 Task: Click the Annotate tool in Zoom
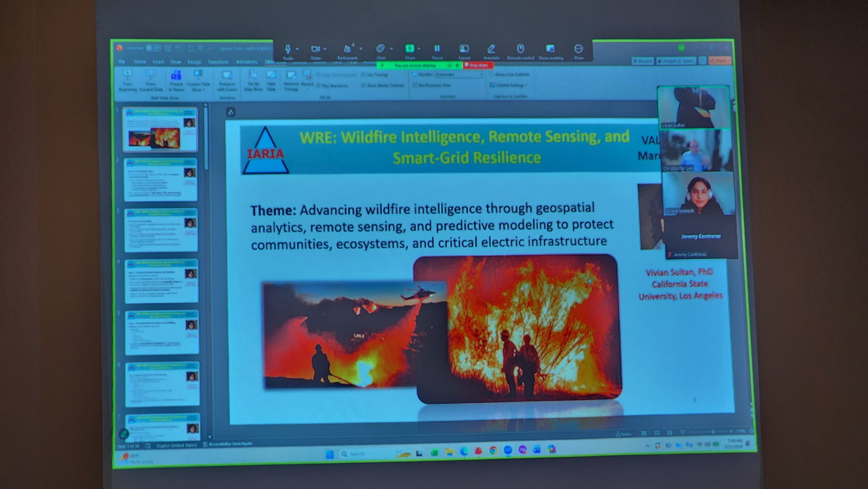pyautogui.click(x=491, y=49)
